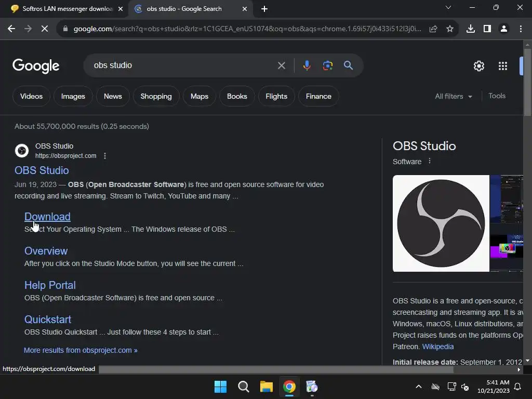
Task: Open File Explorer from the taskbar
Action: (x=267, y=387)
